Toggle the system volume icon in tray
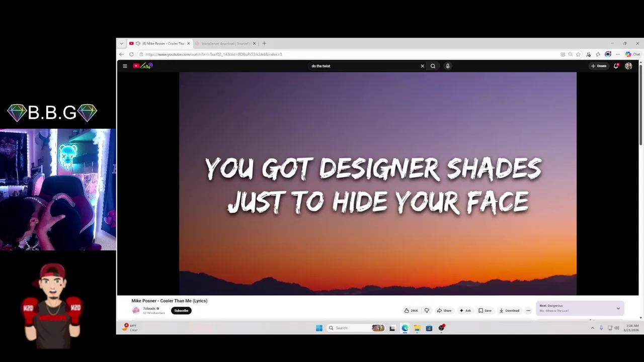Viewport: 644px width, 362px height. click(x=617, y=328)
